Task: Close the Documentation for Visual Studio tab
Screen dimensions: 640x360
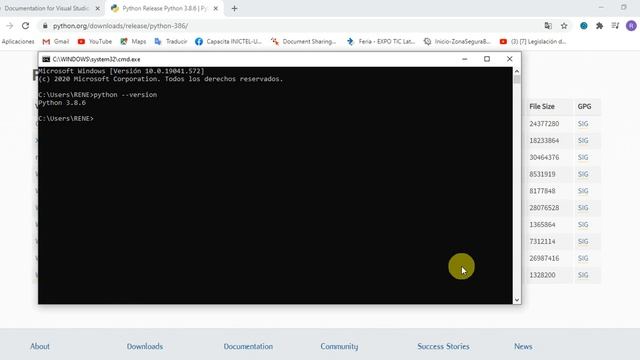Action: [98, 8]
